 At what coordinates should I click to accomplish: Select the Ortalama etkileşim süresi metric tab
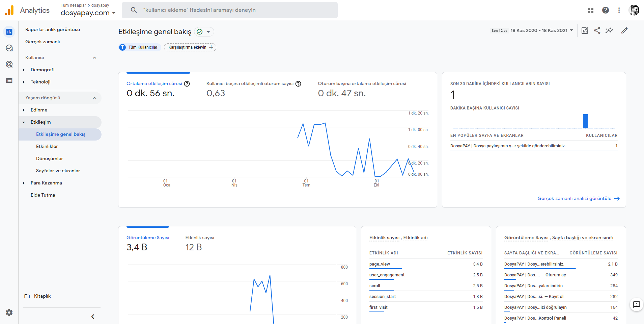click(158, 89)
